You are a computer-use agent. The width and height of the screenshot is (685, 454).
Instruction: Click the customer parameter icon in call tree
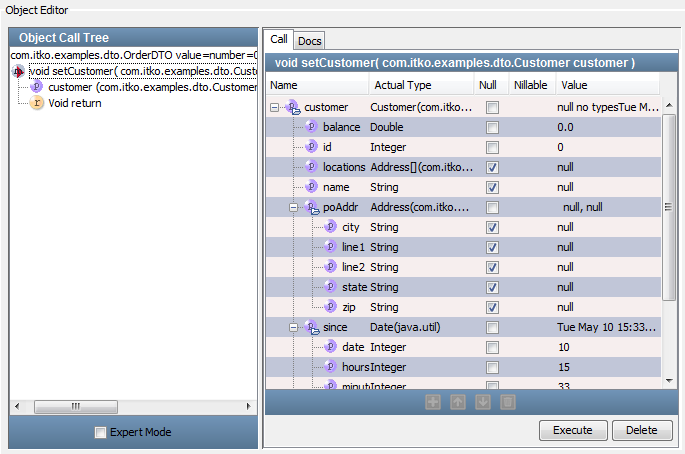37,88
